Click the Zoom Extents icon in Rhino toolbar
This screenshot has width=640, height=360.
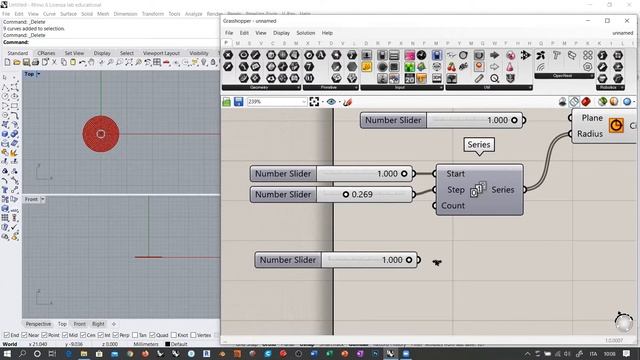pyautogui.click(x=129, y=62)
